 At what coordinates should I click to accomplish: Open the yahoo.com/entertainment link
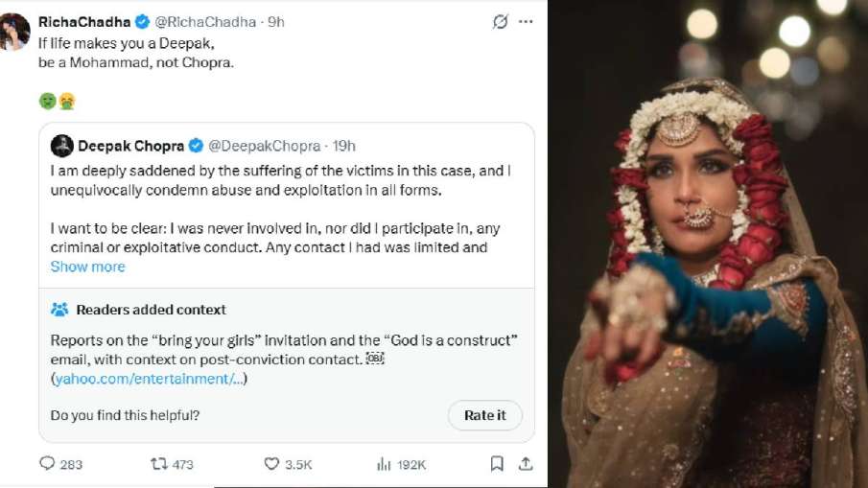click(149, 379)
